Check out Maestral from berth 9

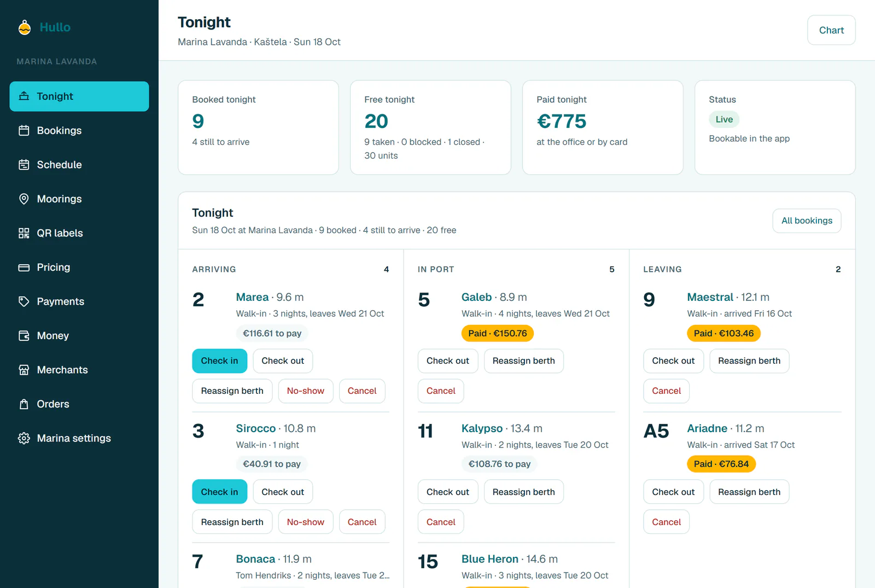click(673, 361)
